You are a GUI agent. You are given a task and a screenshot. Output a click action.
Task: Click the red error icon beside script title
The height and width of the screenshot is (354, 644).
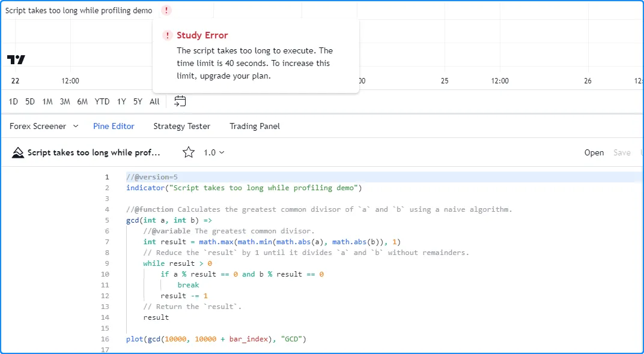(166, 11)
